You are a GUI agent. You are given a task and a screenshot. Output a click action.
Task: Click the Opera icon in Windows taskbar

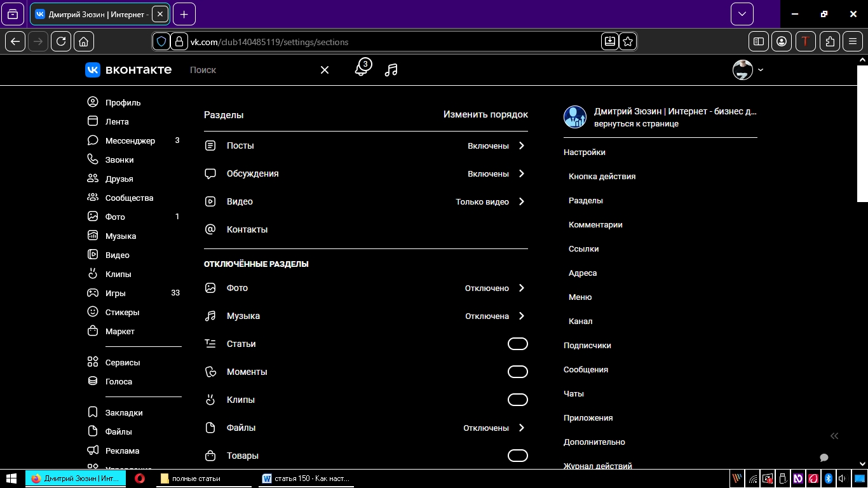(x=140, y=478)
